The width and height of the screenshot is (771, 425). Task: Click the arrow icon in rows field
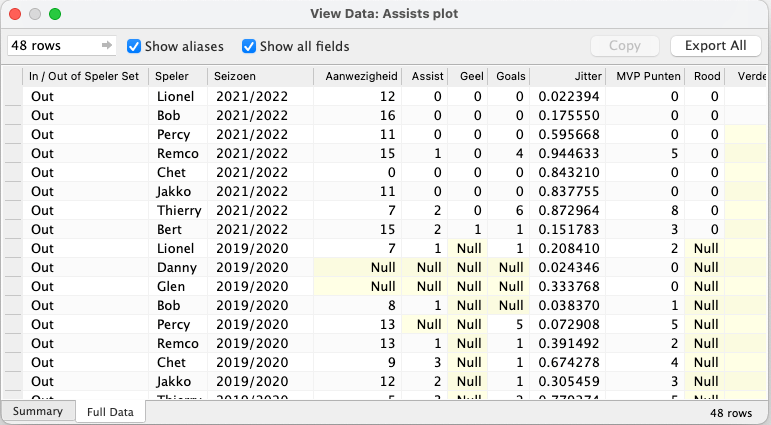point(106,46)
